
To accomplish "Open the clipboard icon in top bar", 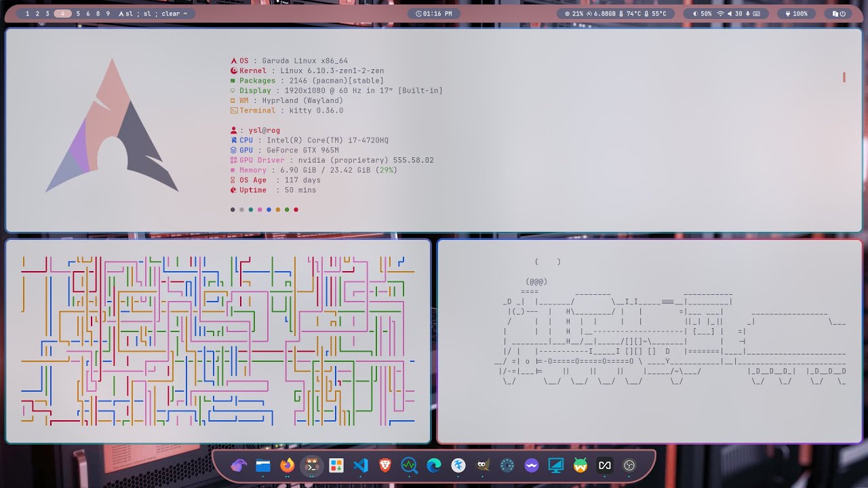I will pyautogui.click(x=834, y=14).
